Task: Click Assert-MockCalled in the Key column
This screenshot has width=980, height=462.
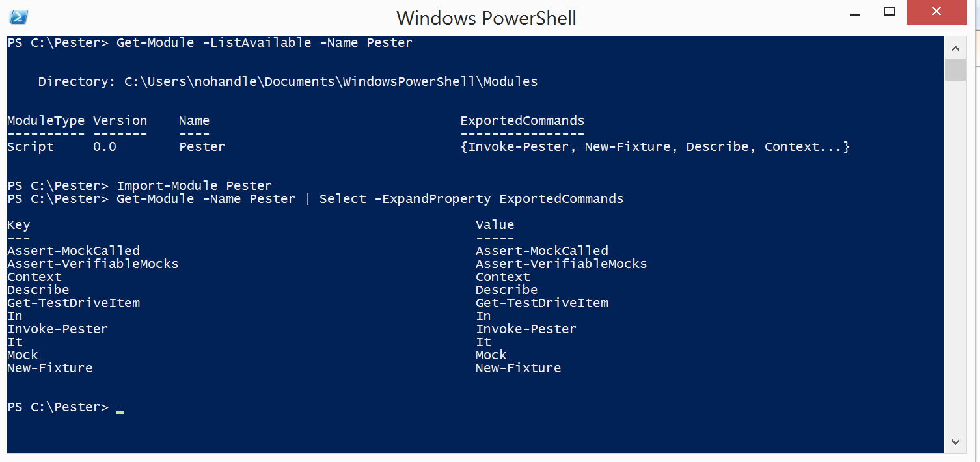Action: tap(74, 251)
